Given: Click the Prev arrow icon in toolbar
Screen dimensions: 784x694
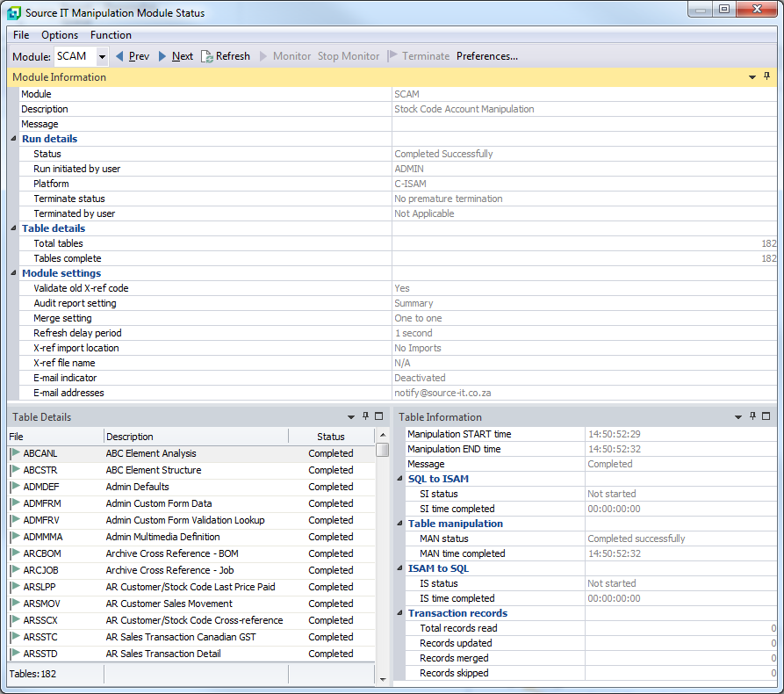Looking at the screenshot, I should point(119,56).
